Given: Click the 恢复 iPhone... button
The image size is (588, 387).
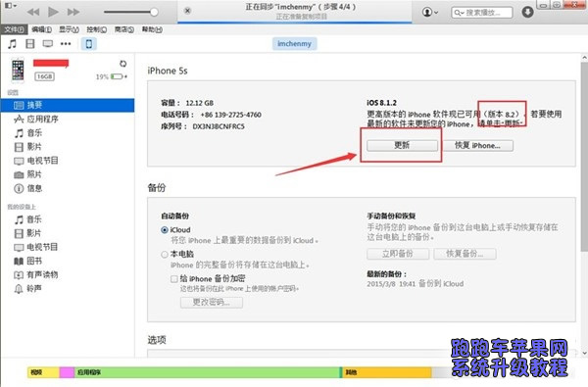Looking at the screenshot, I should click(478, 146).
